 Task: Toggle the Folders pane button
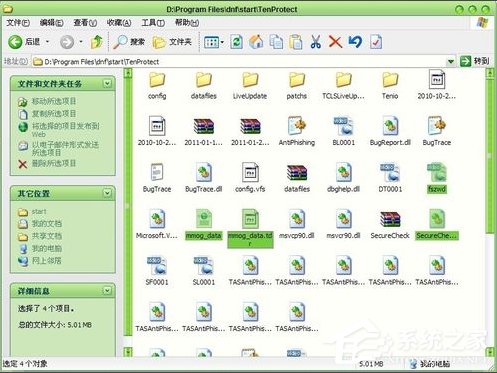pos(172,42)
